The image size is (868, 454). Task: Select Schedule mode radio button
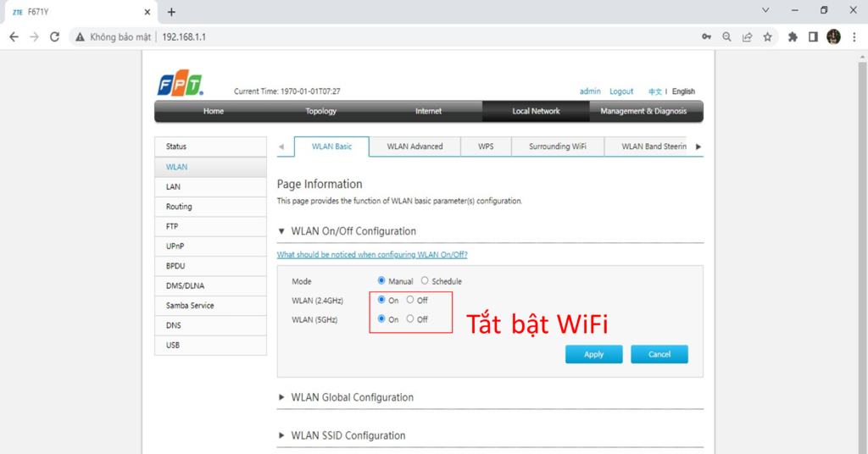click(425, 281)
